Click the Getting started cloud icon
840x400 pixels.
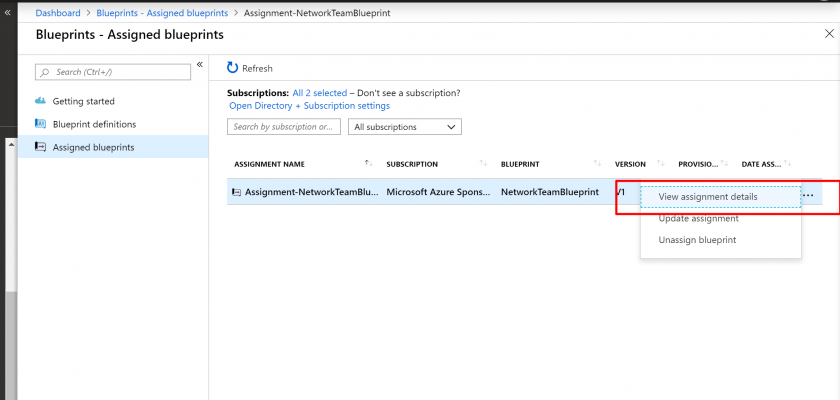[x=41, y=101]
